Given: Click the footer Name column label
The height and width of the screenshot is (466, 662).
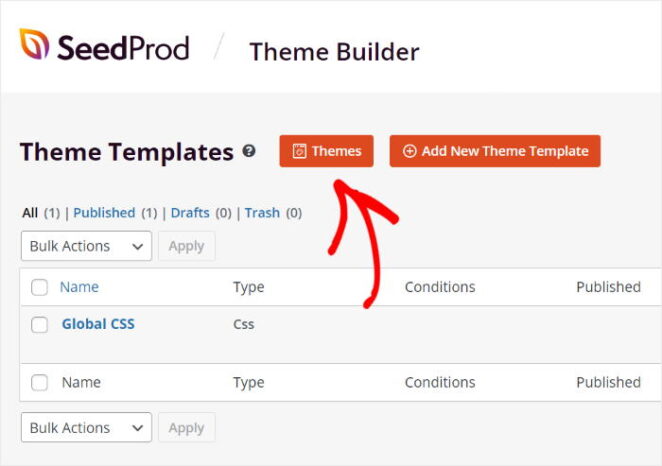Looking at the screenshot, I should coord(79,382).
